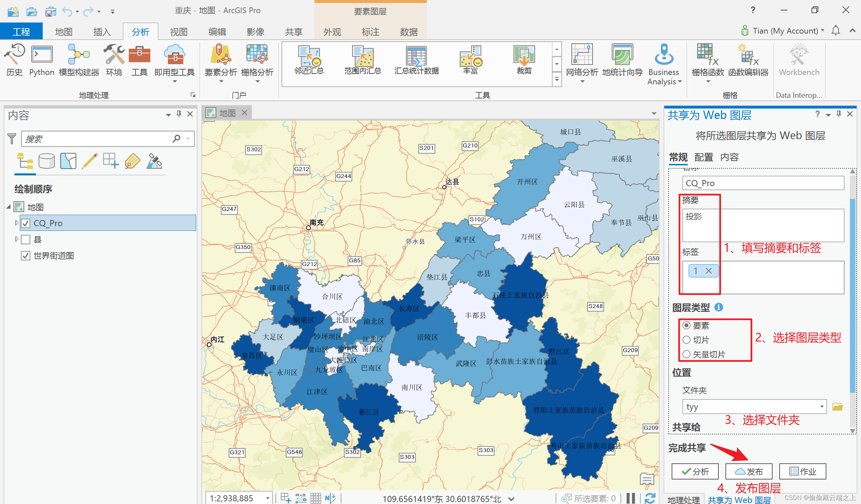Switch to List By Drawing Order view
Image resolution: width=861 pixels, height=504 pixels.
pyautogui.click(x=25, y=161)
